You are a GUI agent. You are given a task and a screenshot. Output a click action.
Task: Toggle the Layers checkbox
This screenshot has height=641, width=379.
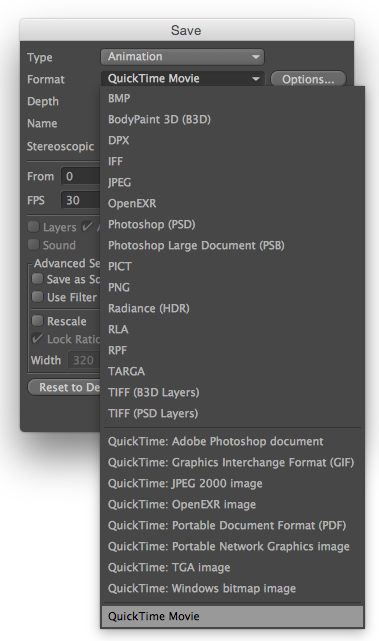[33, 226]
